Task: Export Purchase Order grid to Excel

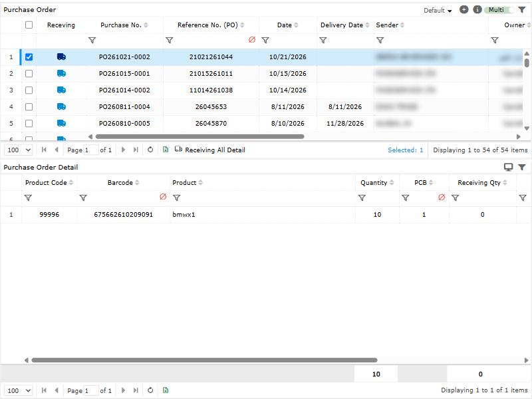Action: point(166,150)
